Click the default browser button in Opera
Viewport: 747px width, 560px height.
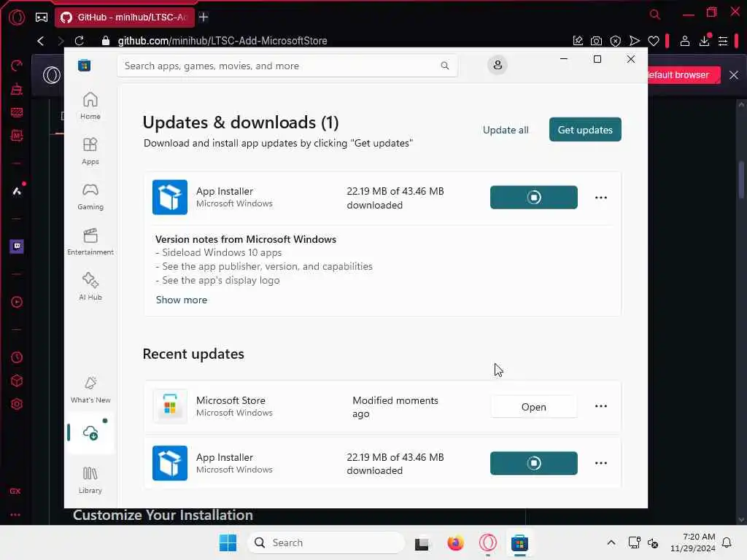pyautogui.click(x=683, y=75)
